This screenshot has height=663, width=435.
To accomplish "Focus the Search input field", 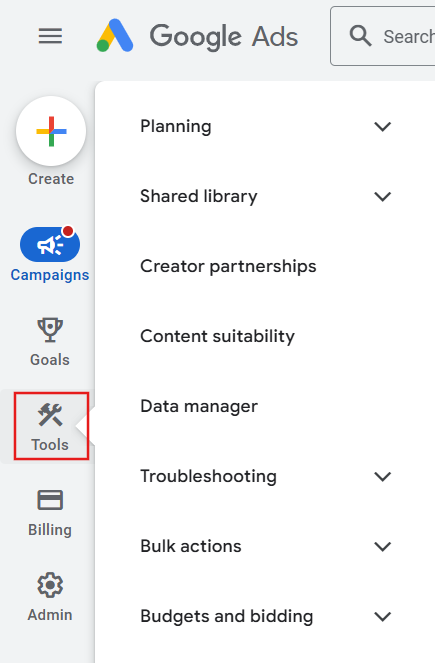I will (x=383, y=36).
